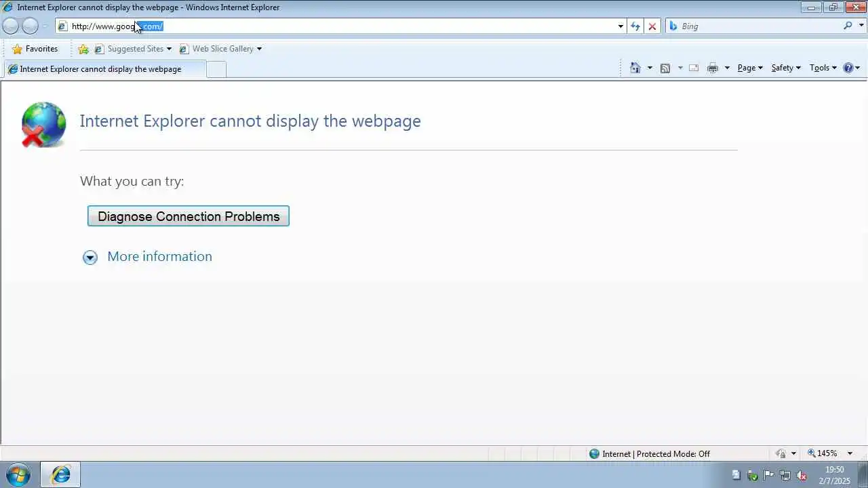Open the recent pages dropdown arrow

[45, 26]
